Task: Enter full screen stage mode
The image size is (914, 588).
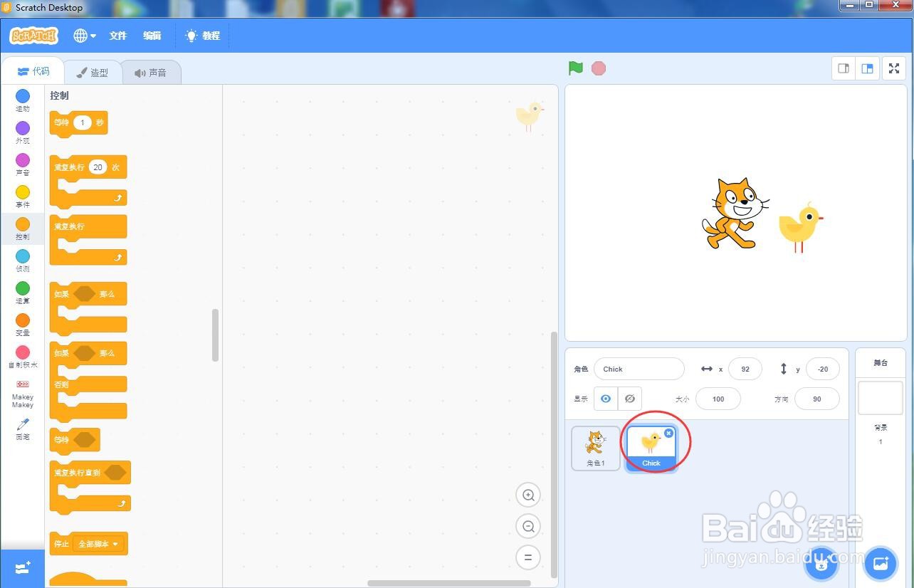Action: (895, 68)
